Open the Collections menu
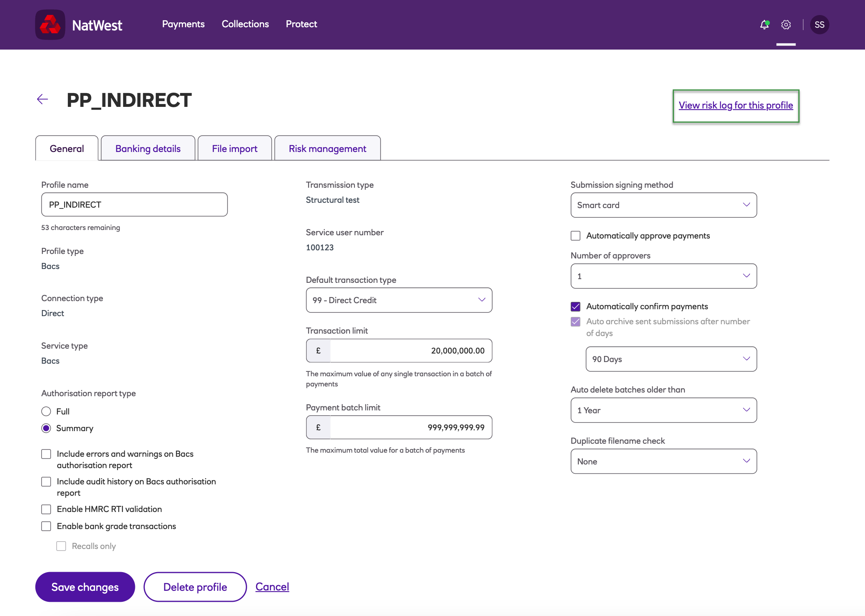865x616 pixels. tap(245, 24)
